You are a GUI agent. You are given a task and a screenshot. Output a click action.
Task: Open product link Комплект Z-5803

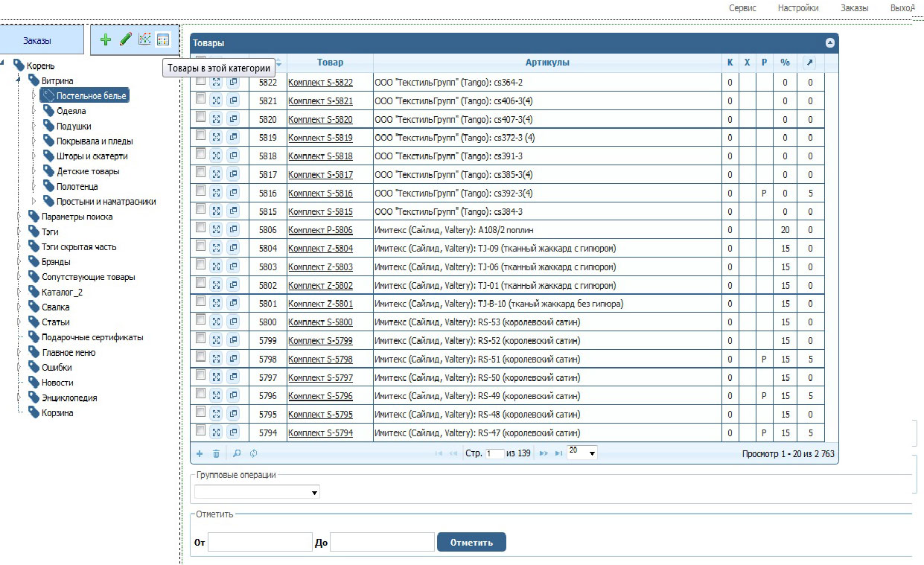point(321,266)
